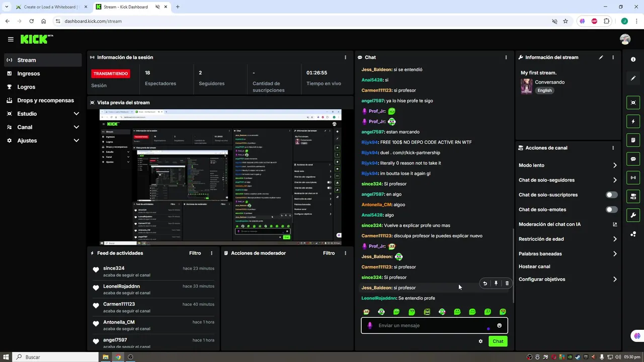Click the Windows taskbar Buscar search box
Image resolution: width=644 pixels, height=362 pixels.
pos(55,357)
